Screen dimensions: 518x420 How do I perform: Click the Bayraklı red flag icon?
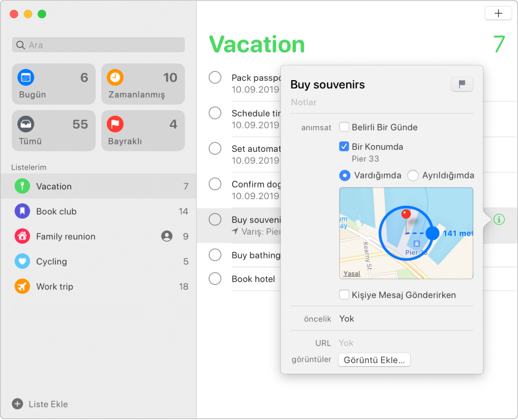(x=115, y=124)
